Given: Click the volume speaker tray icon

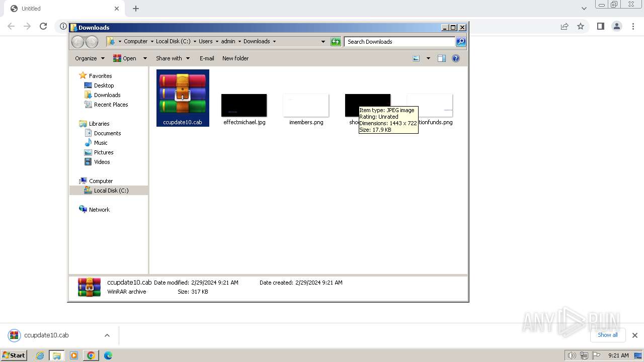Looking at the screenshot, I should [572, 355].
